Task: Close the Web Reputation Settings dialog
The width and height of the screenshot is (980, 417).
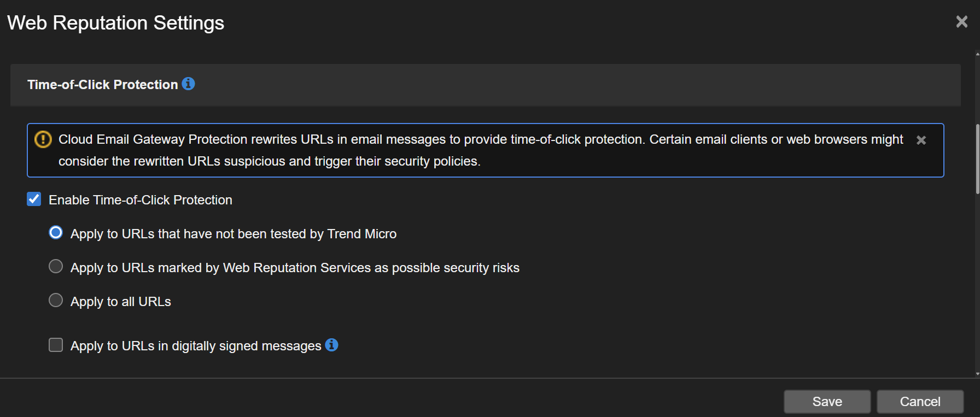Action: point(961,22)
